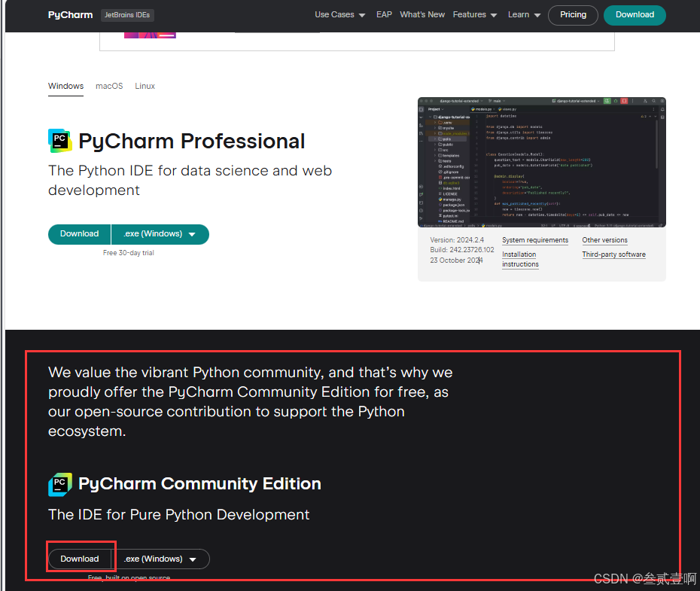Click the PyCharm IDE screenshot thumbnail
700x591 pixels.
(x=541, y=162)
